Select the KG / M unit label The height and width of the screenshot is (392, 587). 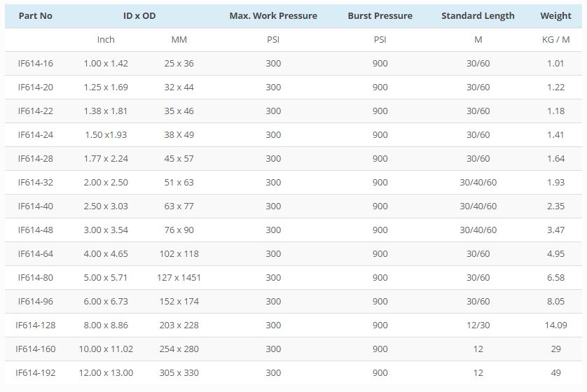click(555, 40)
